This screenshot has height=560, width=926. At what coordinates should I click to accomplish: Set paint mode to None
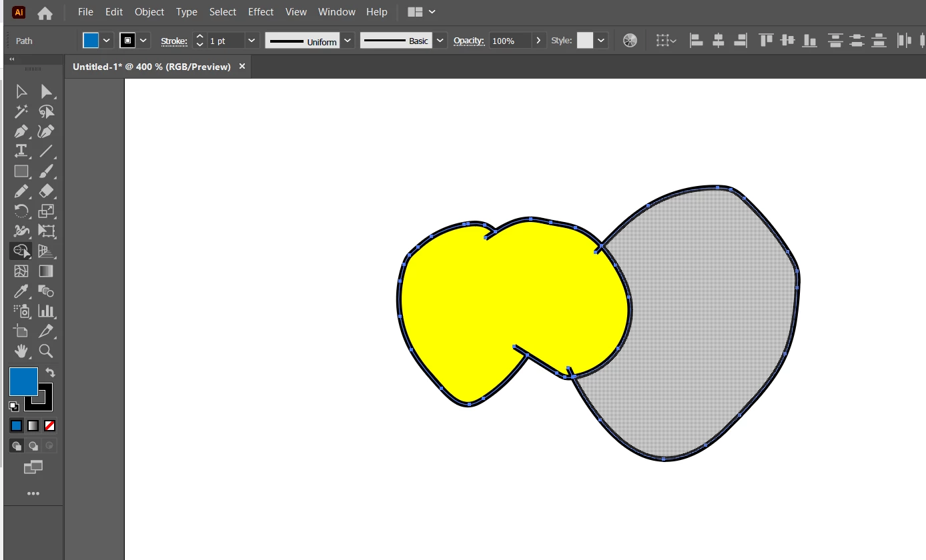coord(50,425)
